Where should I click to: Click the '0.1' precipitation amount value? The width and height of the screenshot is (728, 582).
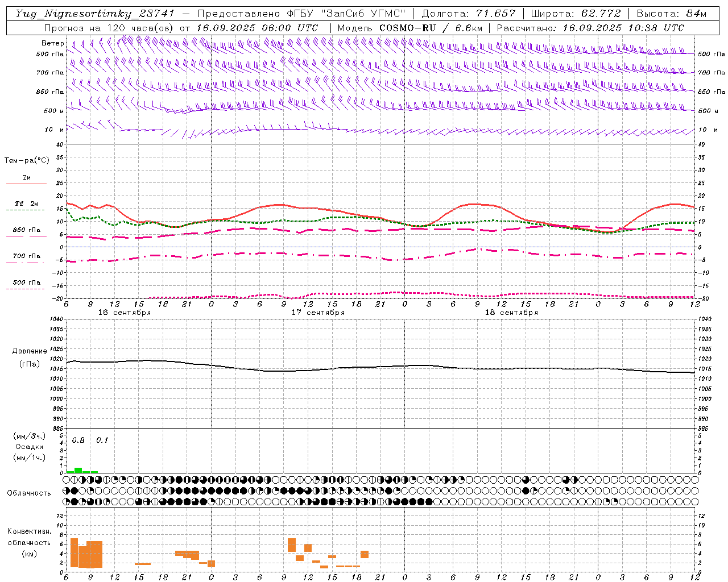click(x=102, y=440)
